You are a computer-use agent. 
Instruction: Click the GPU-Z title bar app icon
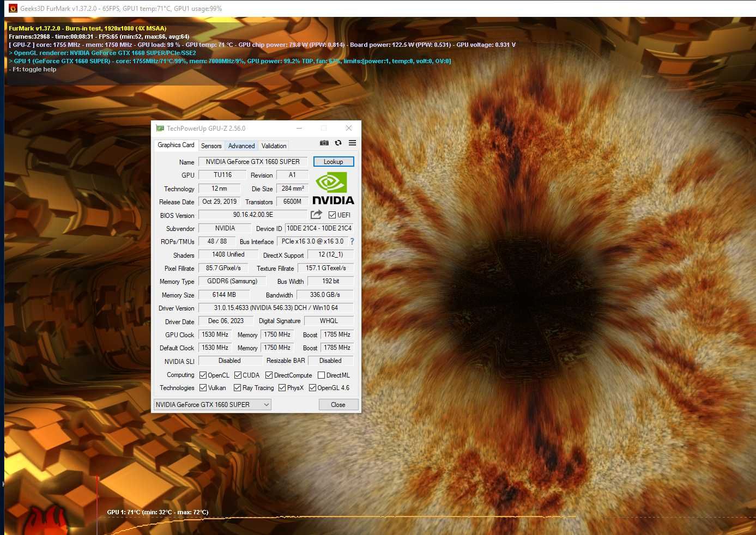click(x=160, y=129)
